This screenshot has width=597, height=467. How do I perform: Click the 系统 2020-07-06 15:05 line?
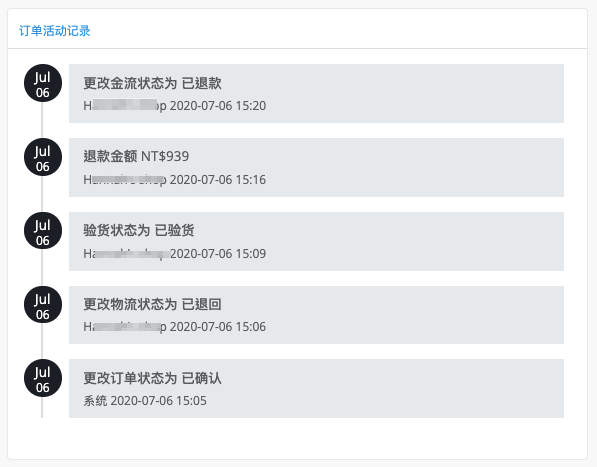pos(145,400)
